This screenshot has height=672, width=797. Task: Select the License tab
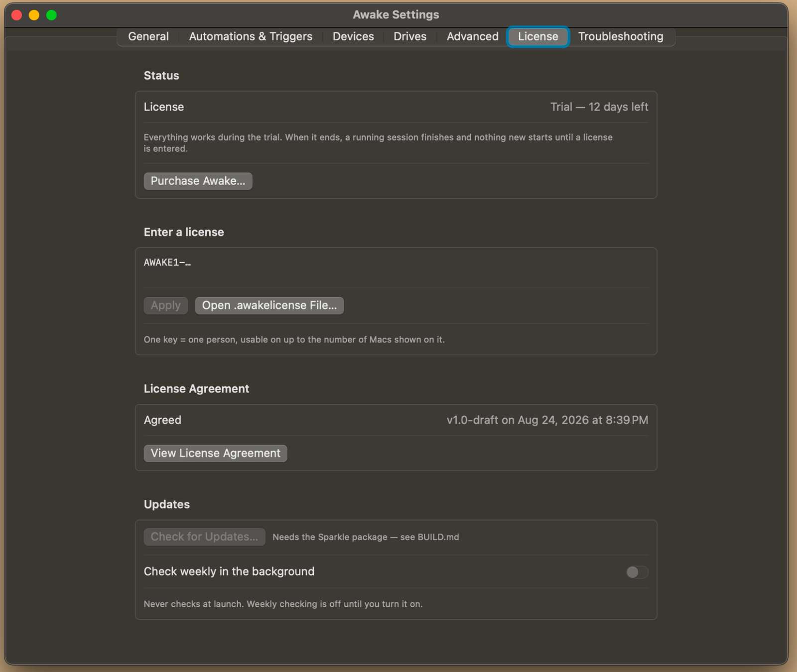[x=538, y=36]
